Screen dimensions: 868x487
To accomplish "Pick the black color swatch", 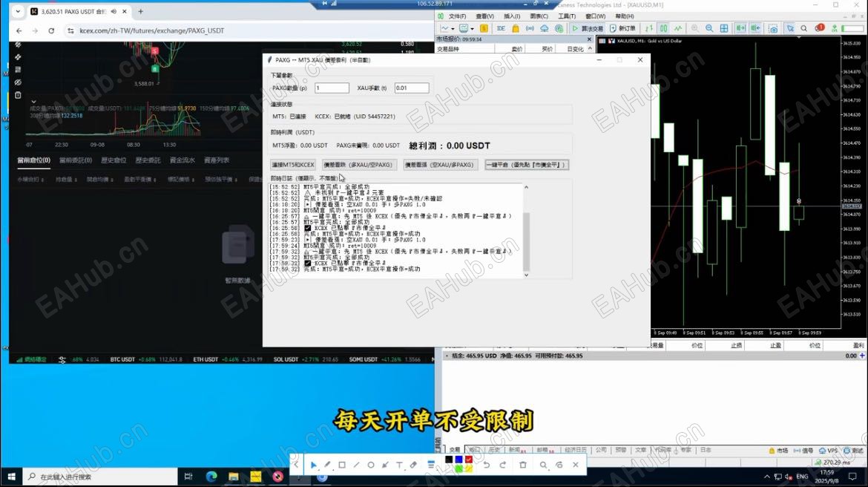I will coord(449,460).
